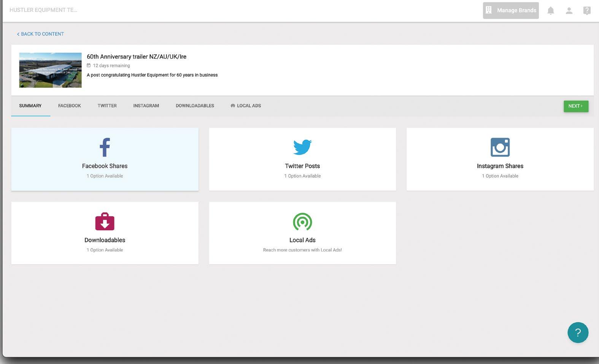Click the green Local Ads signal icon
Viewport: 599px width, 364px height.
click(302, 222)
